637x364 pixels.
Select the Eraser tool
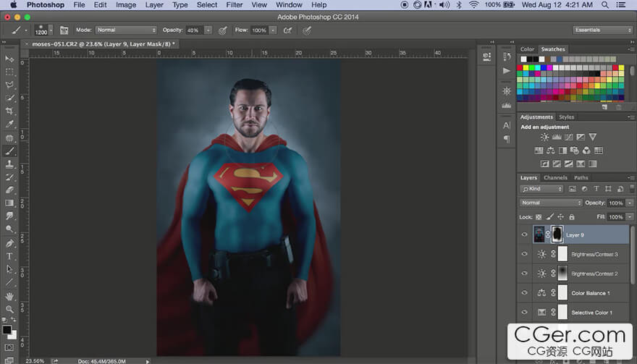[x=9, y=190]
